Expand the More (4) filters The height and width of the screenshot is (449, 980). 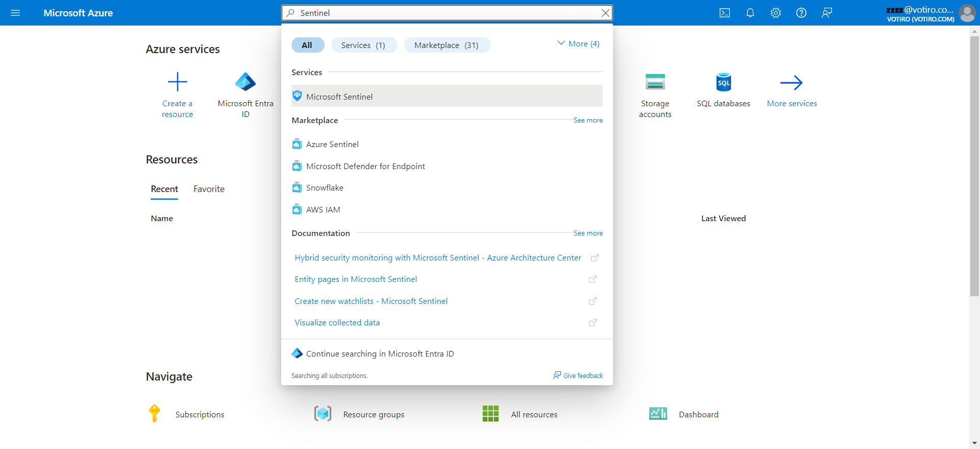578,44
